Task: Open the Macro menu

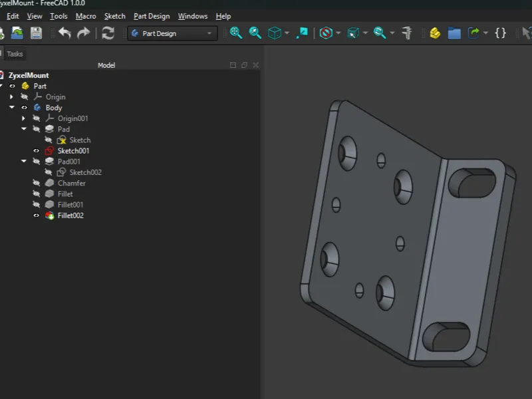Action: (86, 16)
